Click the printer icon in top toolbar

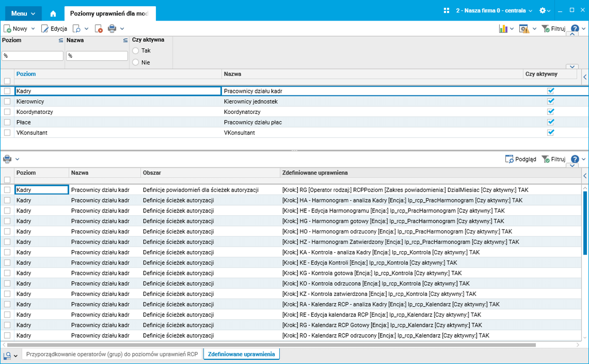pyautogui.click(x=112, y=29)
